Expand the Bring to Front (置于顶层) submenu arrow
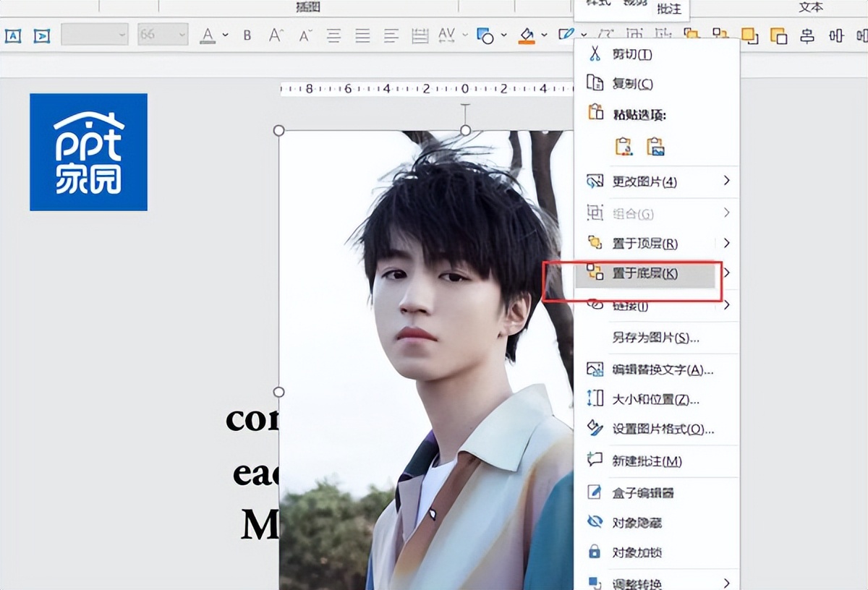 pos(727,243)
